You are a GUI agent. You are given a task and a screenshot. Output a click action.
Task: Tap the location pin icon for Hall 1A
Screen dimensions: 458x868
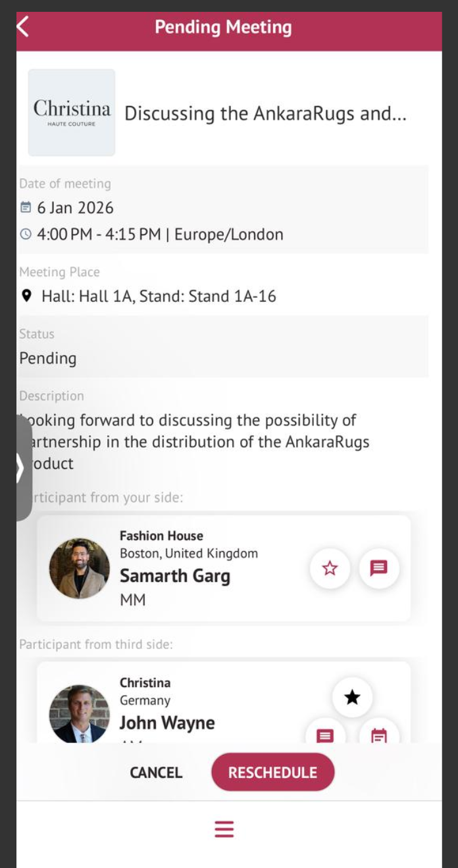(26, 296)
